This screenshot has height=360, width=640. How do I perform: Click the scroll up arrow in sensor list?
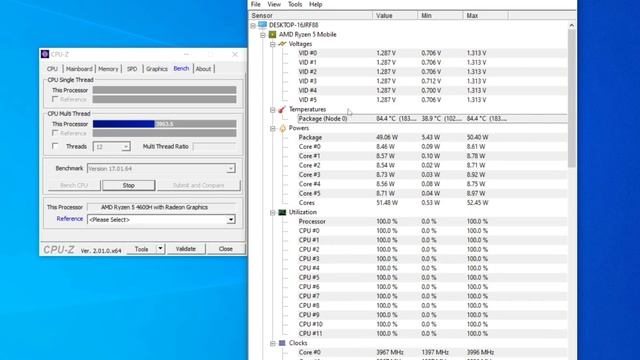click(571, 25)
